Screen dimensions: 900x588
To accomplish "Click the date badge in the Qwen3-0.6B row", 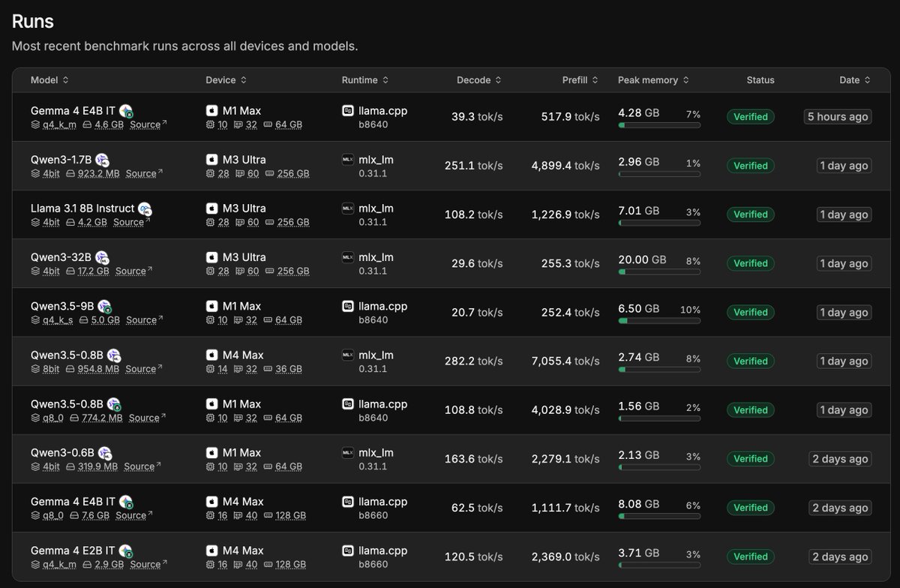I will (840, 459).
